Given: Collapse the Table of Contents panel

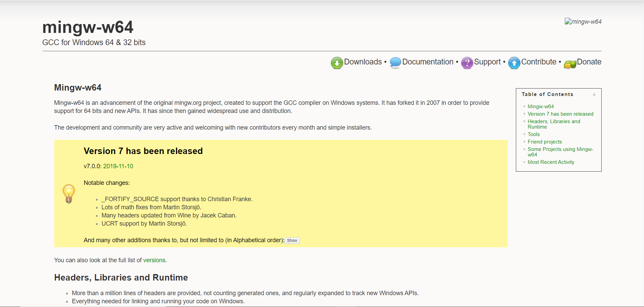Looking at the screenshot, I should point(594,94).
